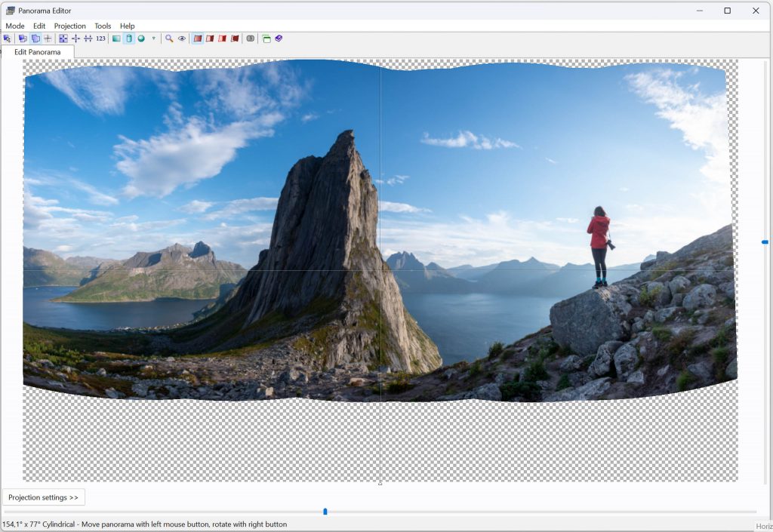Expand the projection dropdown arrow in toolbar
Screen dimensions: 773x532
pos(153,38)
